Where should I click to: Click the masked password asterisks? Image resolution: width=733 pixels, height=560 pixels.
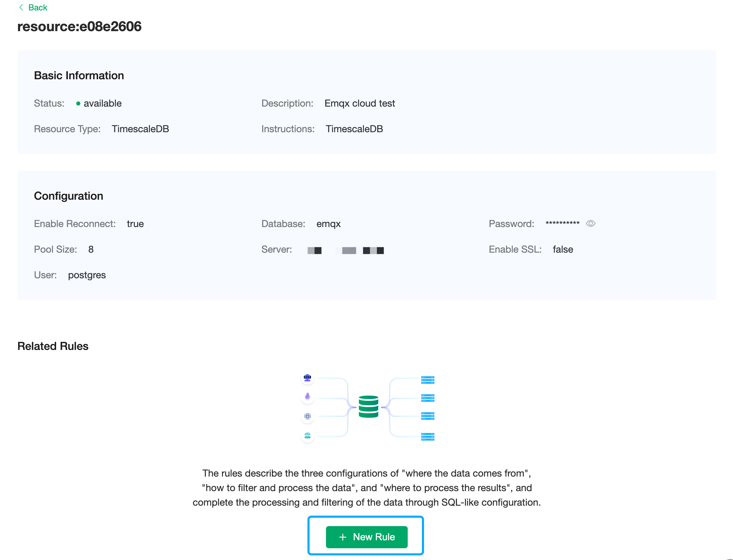coord(562,224)
